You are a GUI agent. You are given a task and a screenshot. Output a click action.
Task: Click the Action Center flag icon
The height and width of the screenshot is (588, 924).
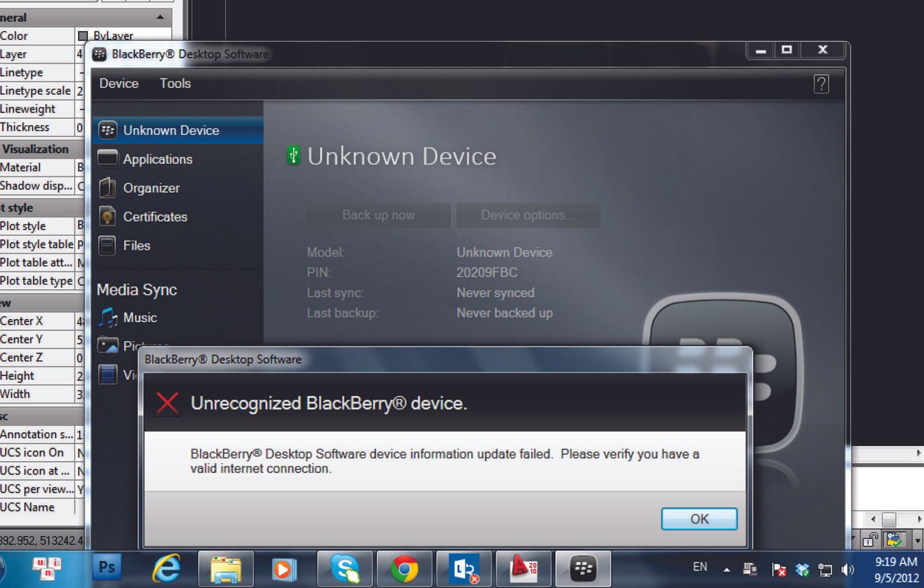779,570
